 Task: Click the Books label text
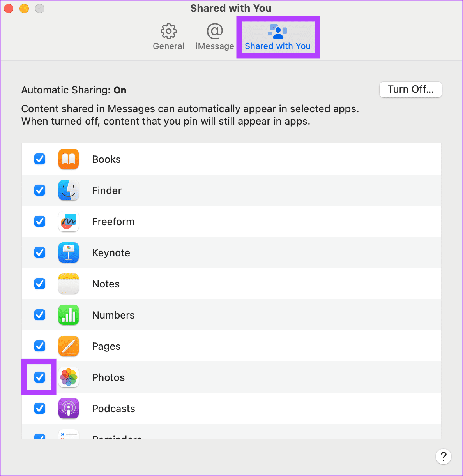(x=106, y=159)
